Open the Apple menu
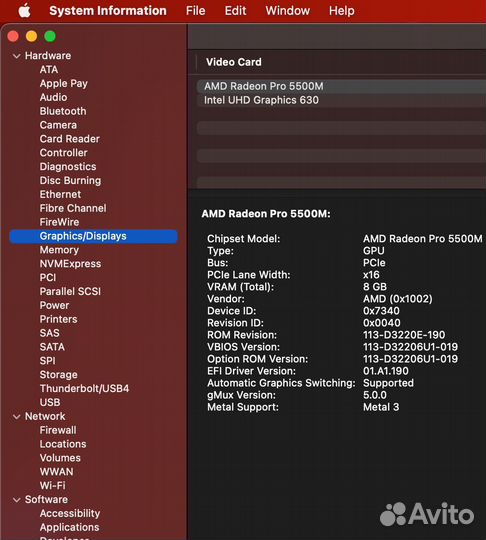Screen dimensions: 486x540 click(x=24, y=11)
